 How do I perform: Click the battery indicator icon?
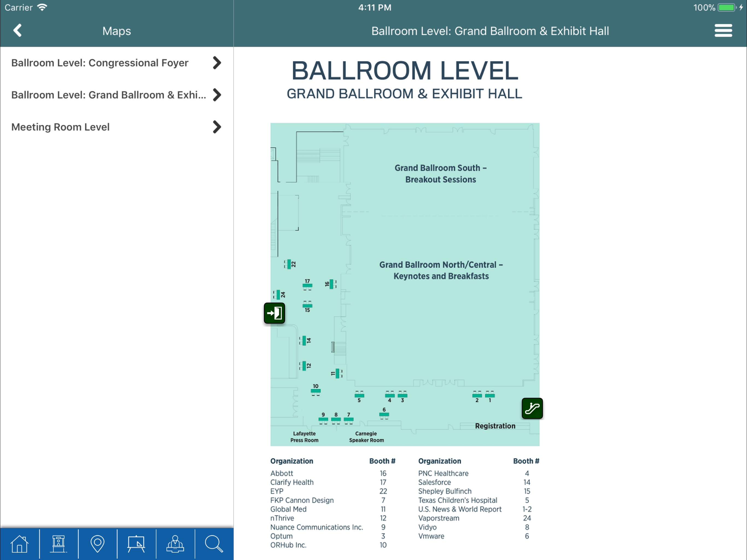(x=727, y=7)
